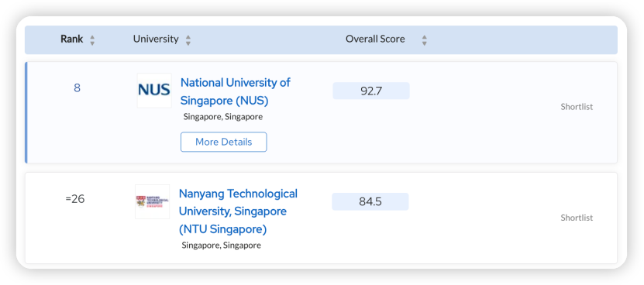Select the 92.7 overall score value
Image resolution: width=644 pixels, height=285 pixels.
click(371, 91)
